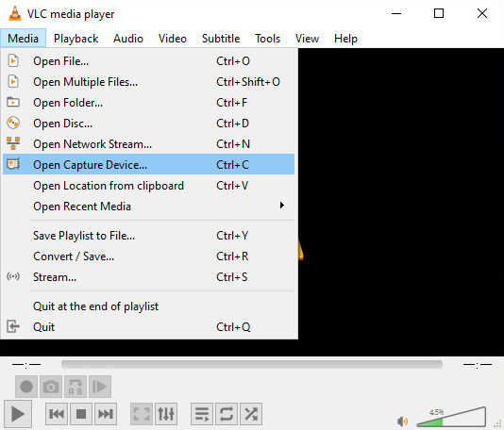Viewport: 504px width, 430px height.
Task: Start playback with Play button
Action: pyautogui.click(x=18, y=414)
